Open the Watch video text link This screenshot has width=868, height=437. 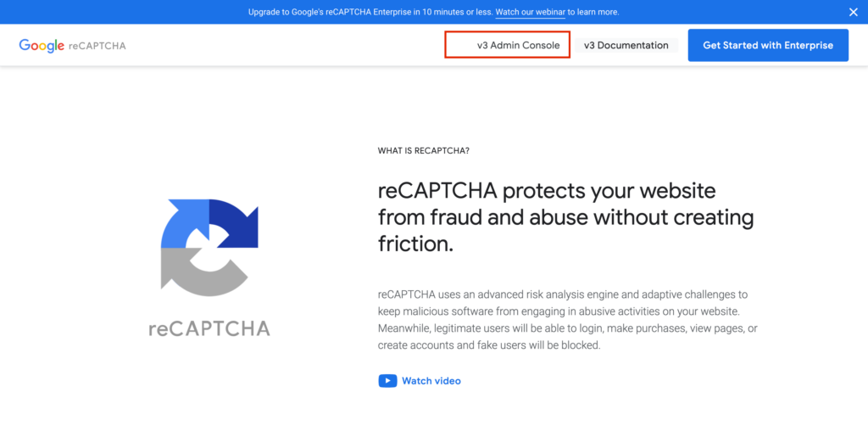coord(431,381)
